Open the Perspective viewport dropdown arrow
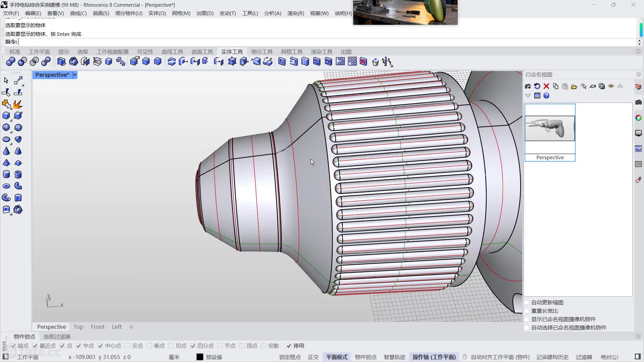 pyautogui.click(x=75, y=75)
